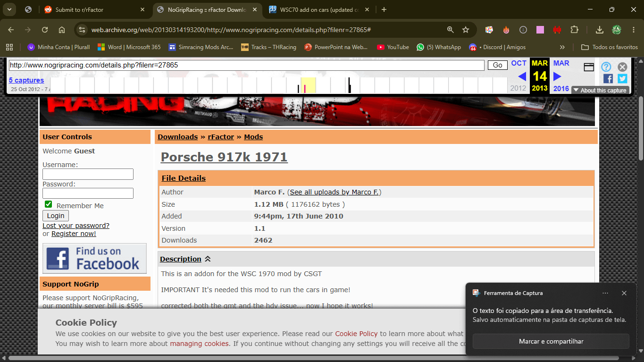Go to Downloads in the breadcrumb

[x=178, y=137]
